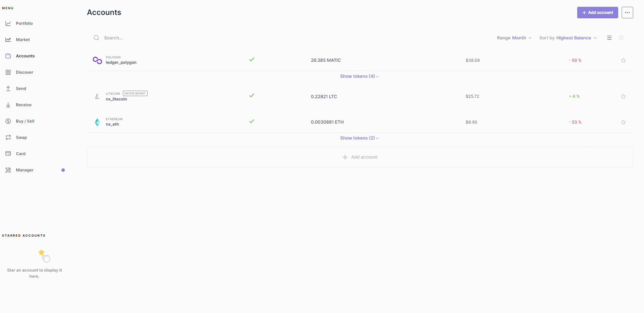Click the search magnifier icon
644x313 pixels.
coord(96,38)
